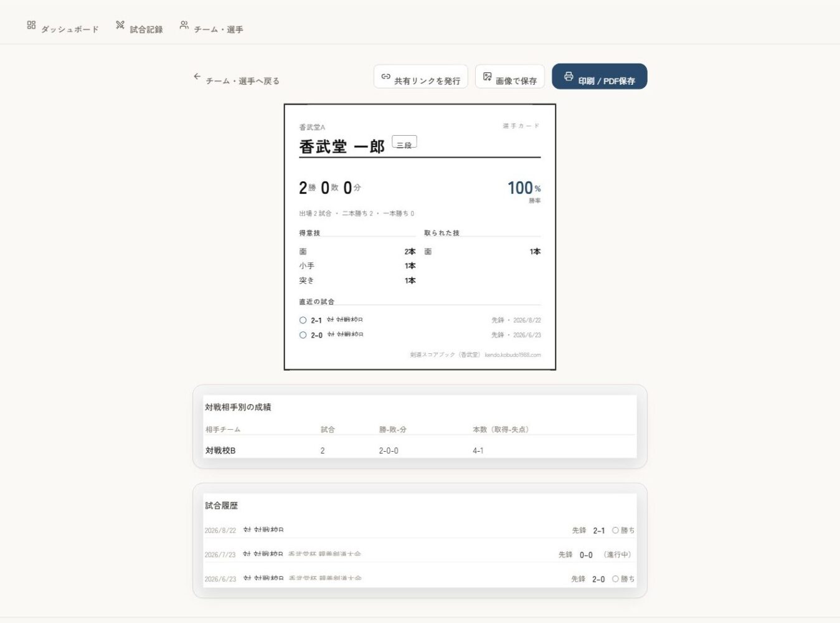Click the 対戦校B row in opponent table
Image resolution: width=840 pixels, height=623 pixels.
point(420,450)
